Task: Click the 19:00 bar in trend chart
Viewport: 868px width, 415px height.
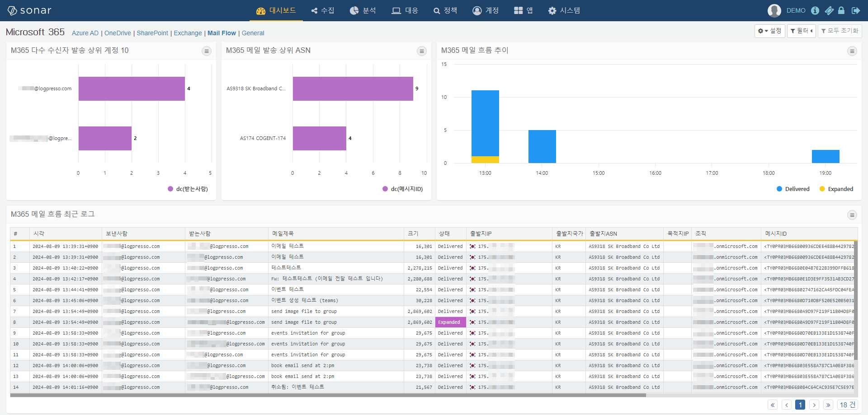Action: (826, 156)
